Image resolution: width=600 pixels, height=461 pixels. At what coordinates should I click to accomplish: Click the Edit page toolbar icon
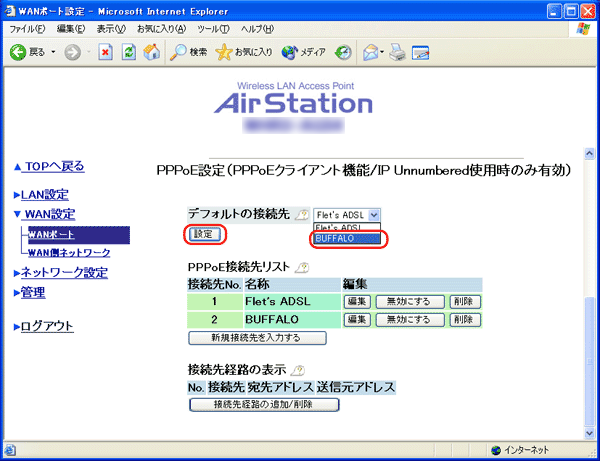coord(421,52)
